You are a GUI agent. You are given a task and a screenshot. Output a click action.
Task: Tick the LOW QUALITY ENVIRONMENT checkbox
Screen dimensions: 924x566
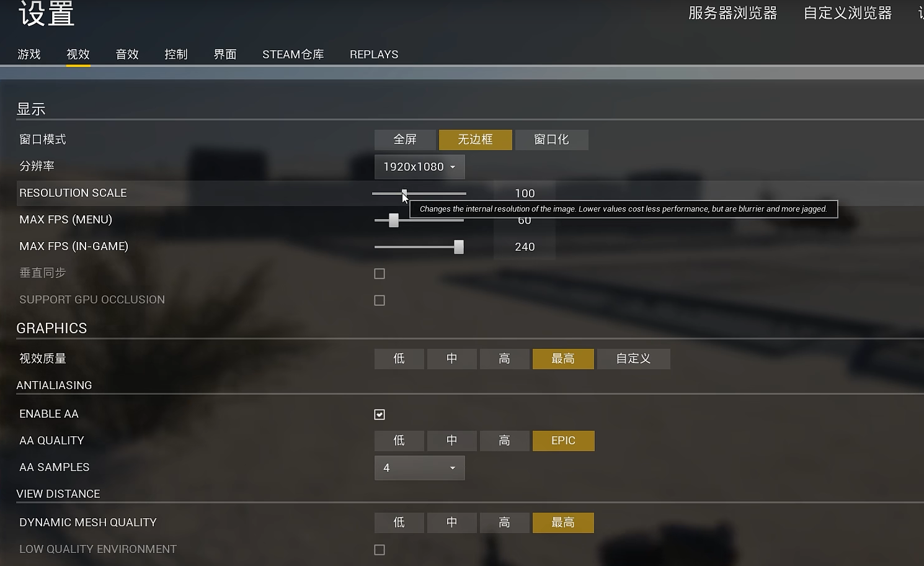(x=380, y=550)
